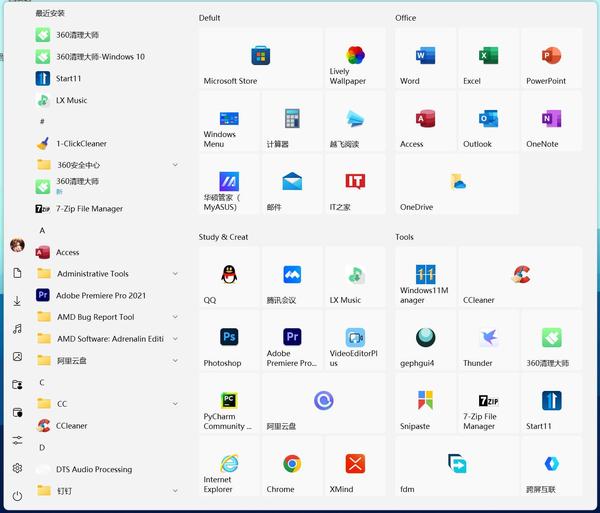Open the Adobe Premiere Pro tile
This screenshot has width=600, height=513.
(292, 340)
